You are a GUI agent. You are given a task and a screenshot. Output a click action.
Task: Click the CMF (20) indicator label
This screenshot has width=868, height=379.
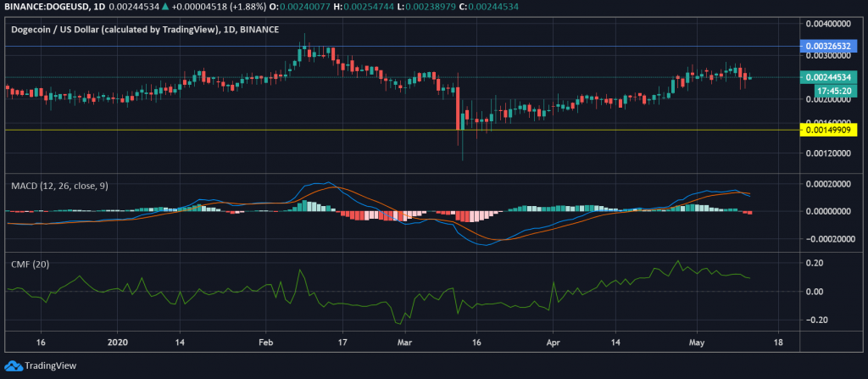click(x=31, y=265)
